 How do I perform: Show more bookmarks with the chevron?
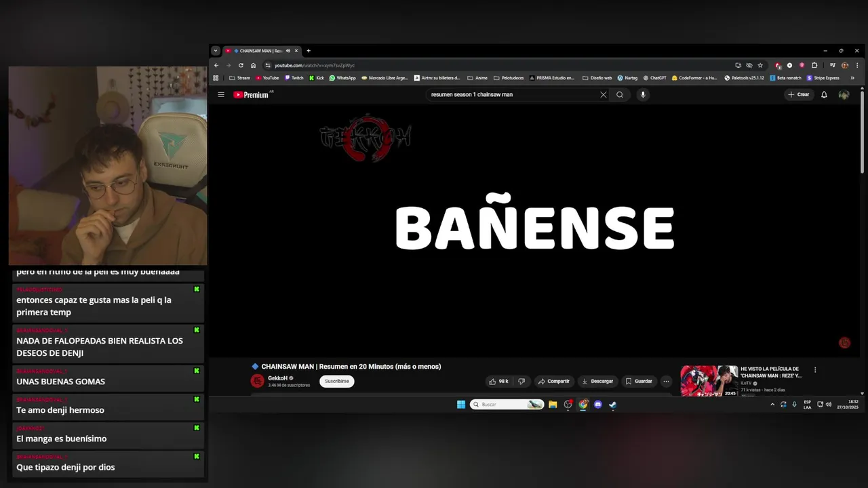[852, 78]
